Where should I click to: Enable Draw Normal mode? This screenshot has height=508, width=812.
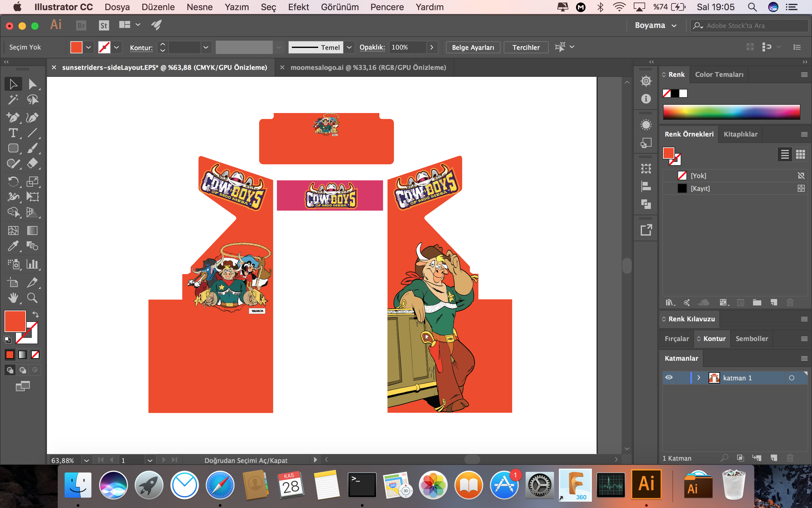coord(10,370)
